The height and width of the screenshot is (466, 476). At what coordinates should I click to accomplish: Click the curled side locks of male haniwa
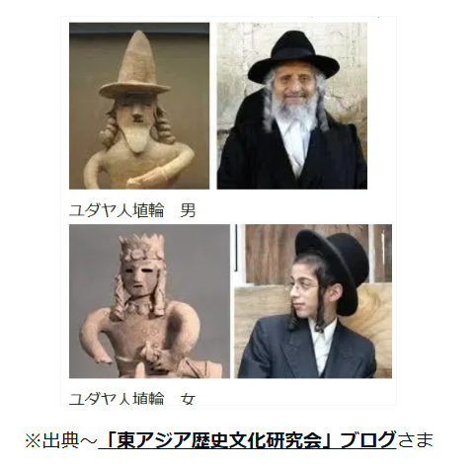tap(110, 128)
